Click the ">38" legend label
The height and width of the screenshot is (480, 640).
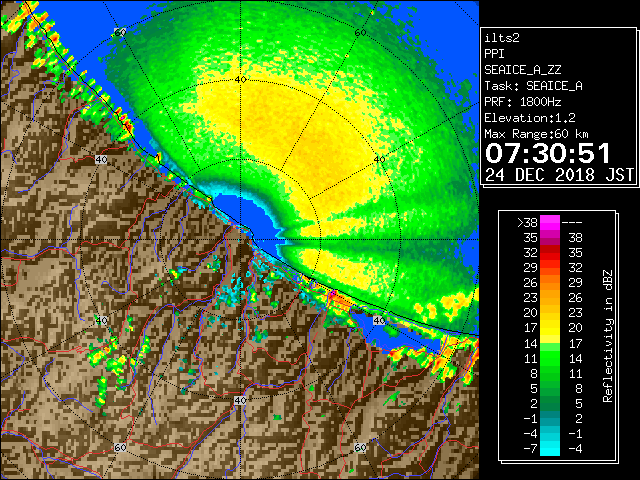tap(527, 223)
